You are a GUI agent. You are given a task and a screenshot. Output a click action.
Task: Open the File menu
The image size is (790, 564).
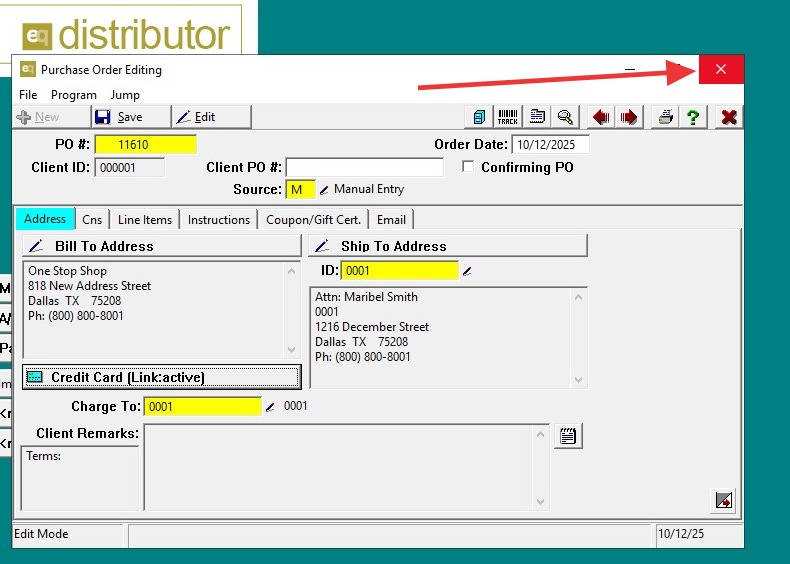point(28,95)
